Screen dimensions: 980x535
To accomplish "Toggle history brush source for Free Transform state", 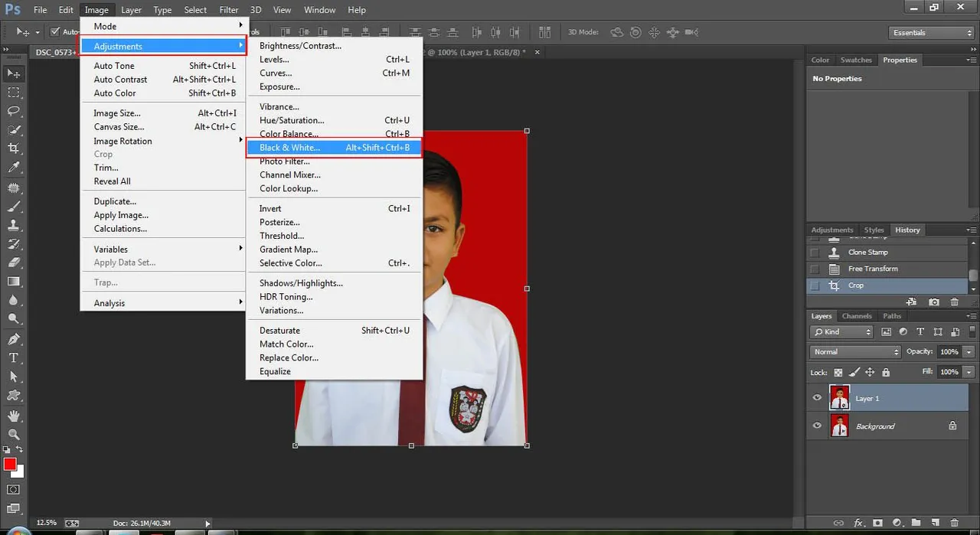I will 815,269.
